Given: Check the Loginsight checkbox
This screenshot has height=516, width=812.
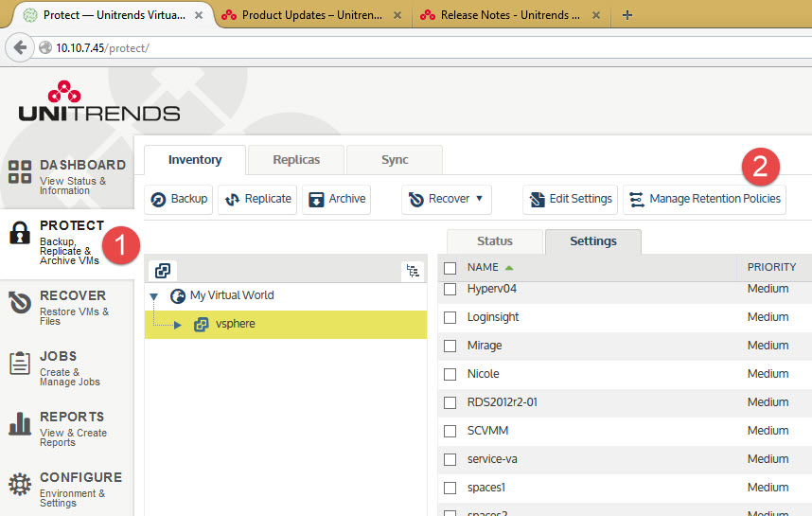Looking at the screenshot, I should 450,317.
